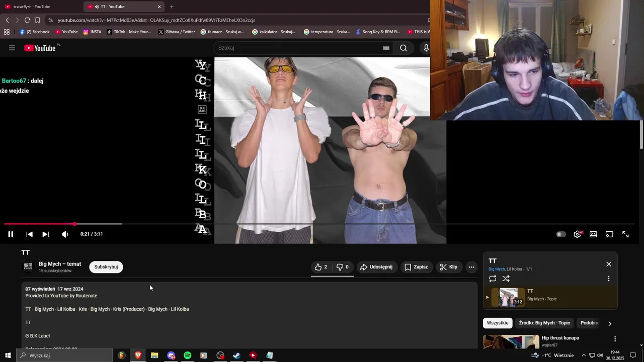Click the Windows Wyszukaj search box

point(64,355)
